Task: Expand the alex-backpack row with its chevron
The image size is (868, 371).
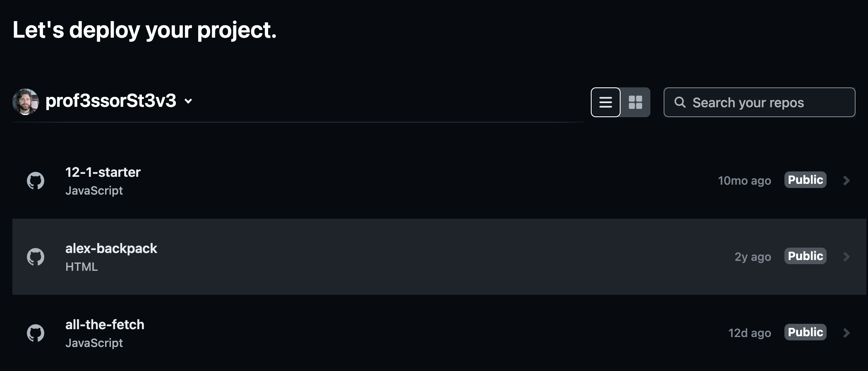Action: (846, 257)
